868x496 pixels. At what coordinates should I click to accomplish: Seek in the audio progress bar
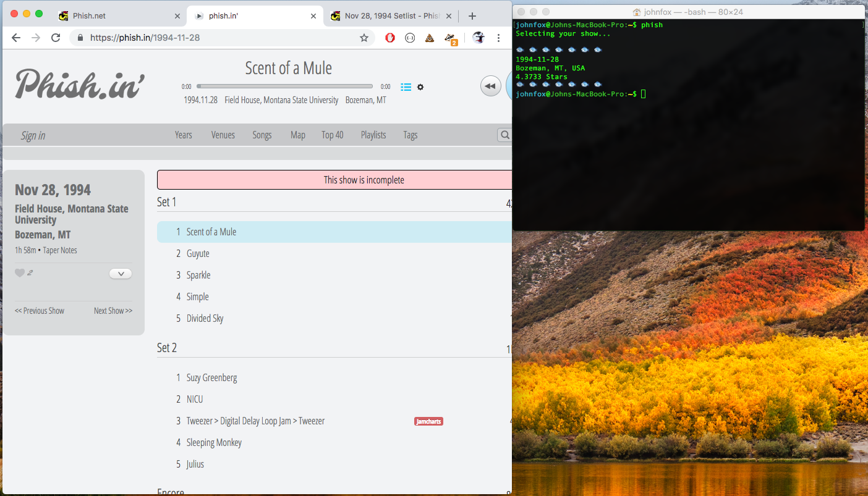pyautogui.click(x=285, y=86)
